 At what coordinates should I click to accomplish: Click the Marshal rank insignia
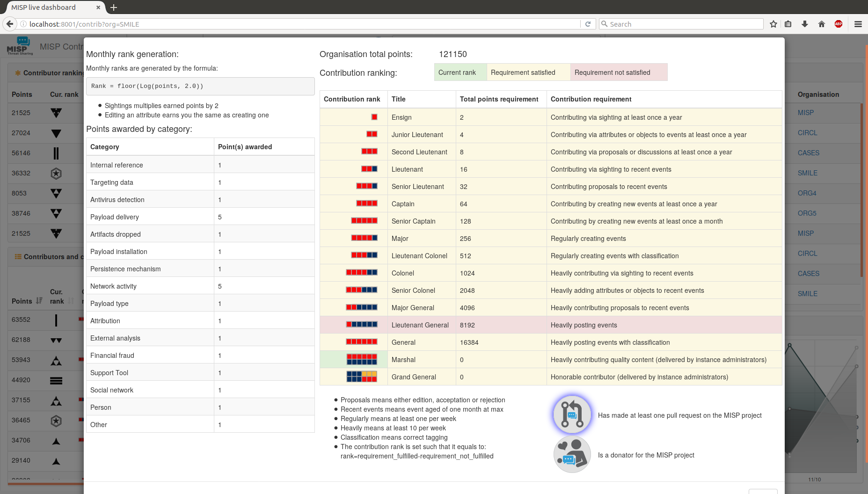point(362,359)
